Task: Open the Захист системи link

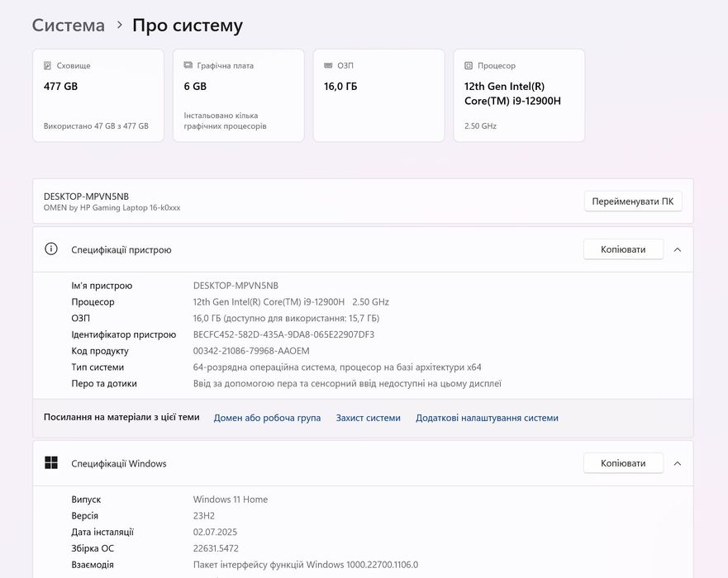Action: tap(368, 418)
